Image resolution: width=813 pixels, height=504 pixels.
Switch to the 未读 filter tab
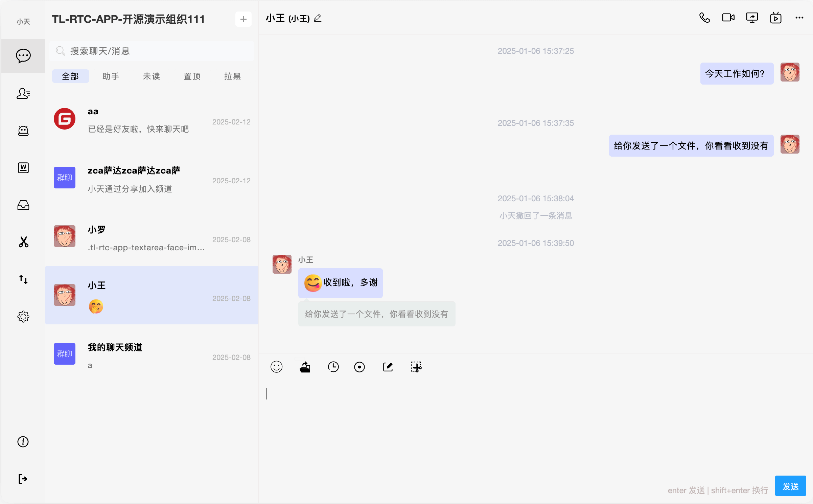click(151, 76)
